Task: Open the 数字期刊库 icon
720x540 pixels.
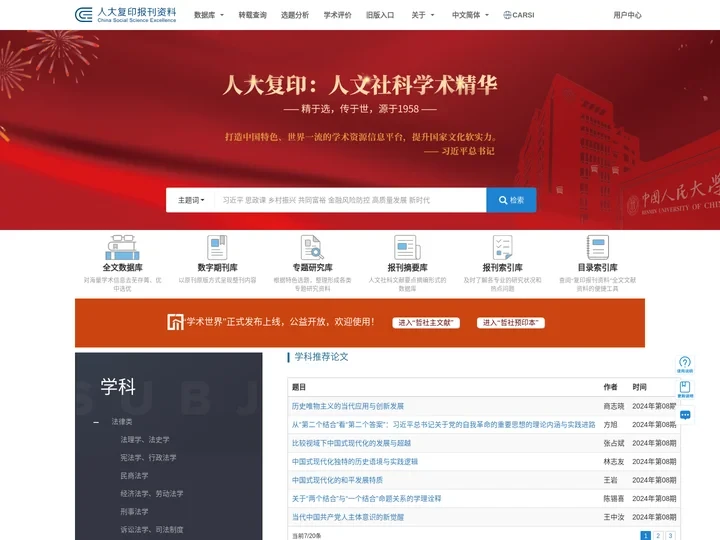Action: coord(217,248)
